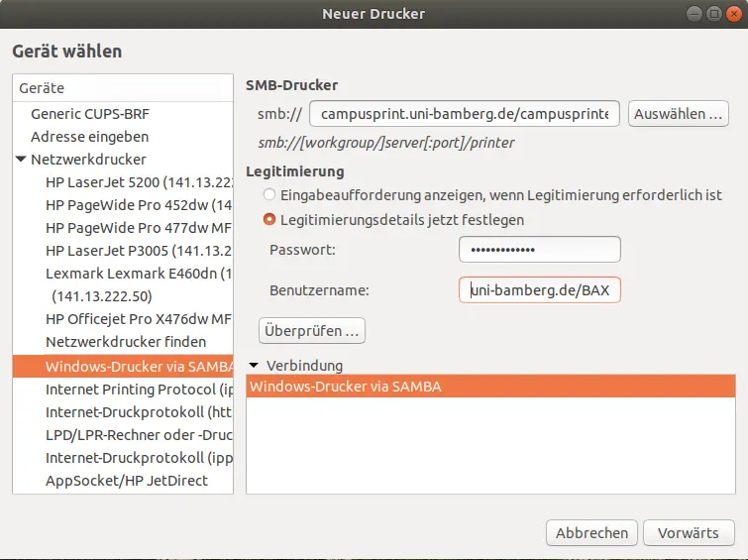Collapse the Verbindung section

(254, 365)
